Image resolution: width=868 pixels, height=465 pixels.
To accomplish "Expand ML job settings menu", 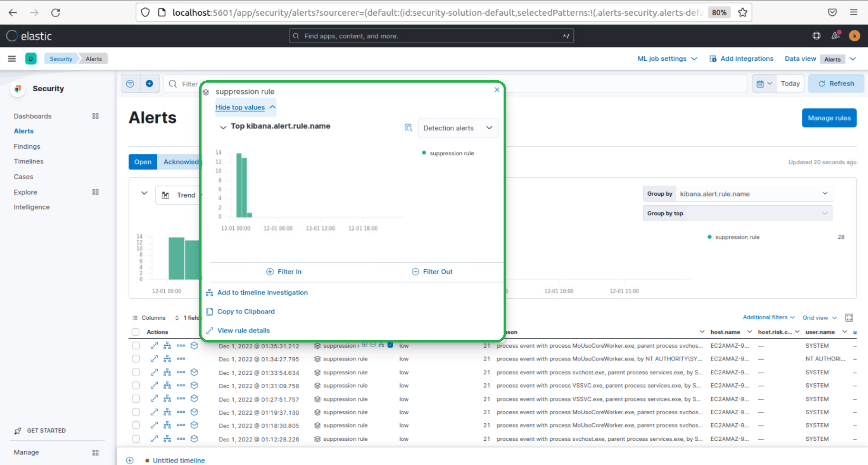I will (667, 59).
